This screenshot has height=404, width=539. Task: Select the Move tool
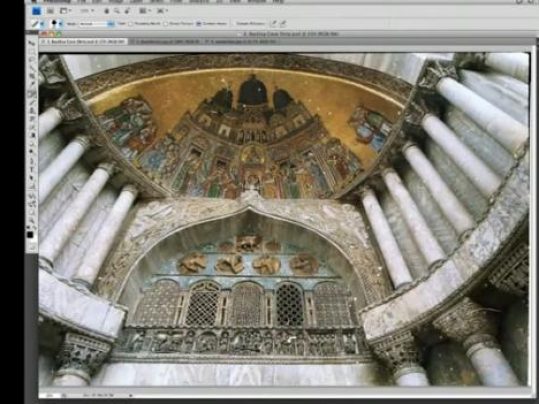point(32,43)
